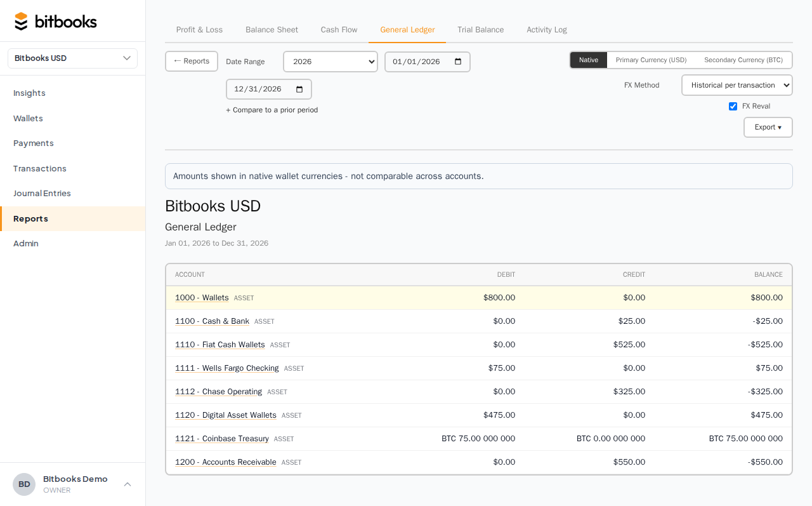This screenshot has height=506, width=812.
Task: Open account 1200 - Accounts Receivable
Action: (x=226, y=462)
